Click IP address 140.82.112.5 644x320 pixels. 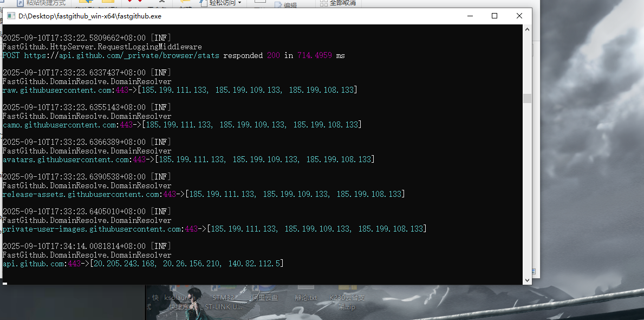click(x=254, y=264)
